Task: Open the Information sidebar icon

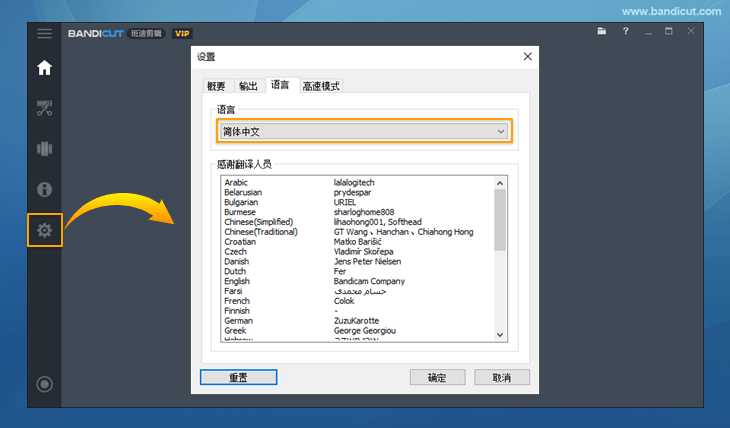Action: point(45,190)
